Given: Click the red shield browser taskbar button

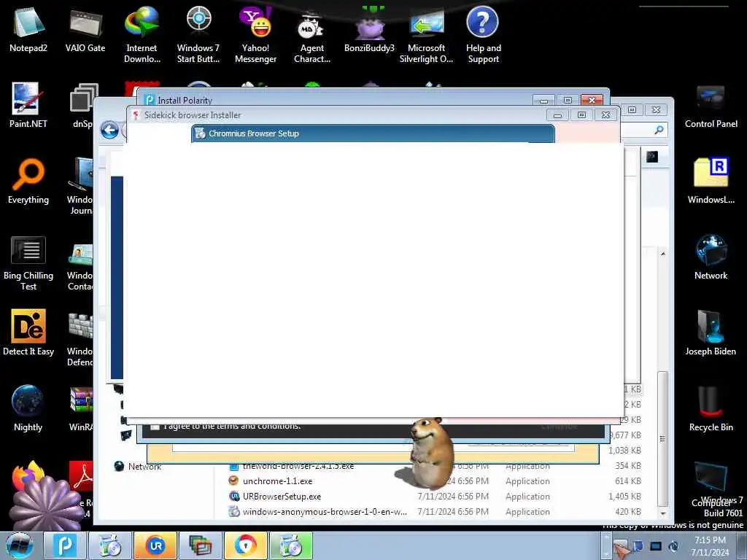Looking at the screenshot, I should point(246,545).
